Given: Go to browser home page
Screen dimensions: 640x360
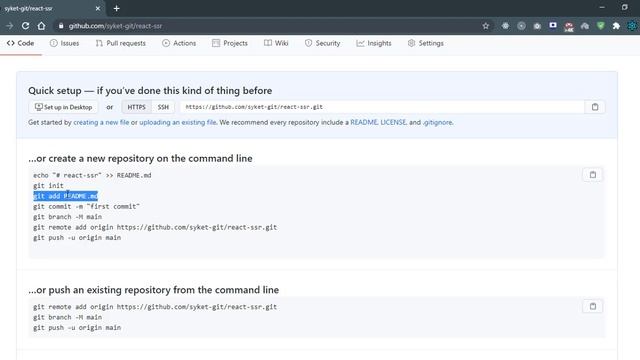Looking at the screenshot, I should 41,26.
